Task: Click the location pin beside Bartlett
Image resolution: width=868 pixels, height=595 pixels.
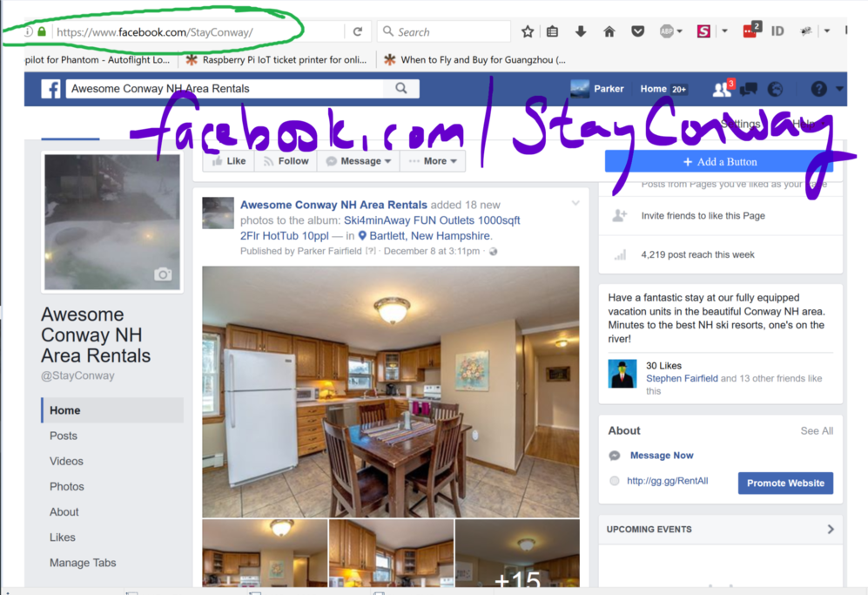Action: [362, 236]
